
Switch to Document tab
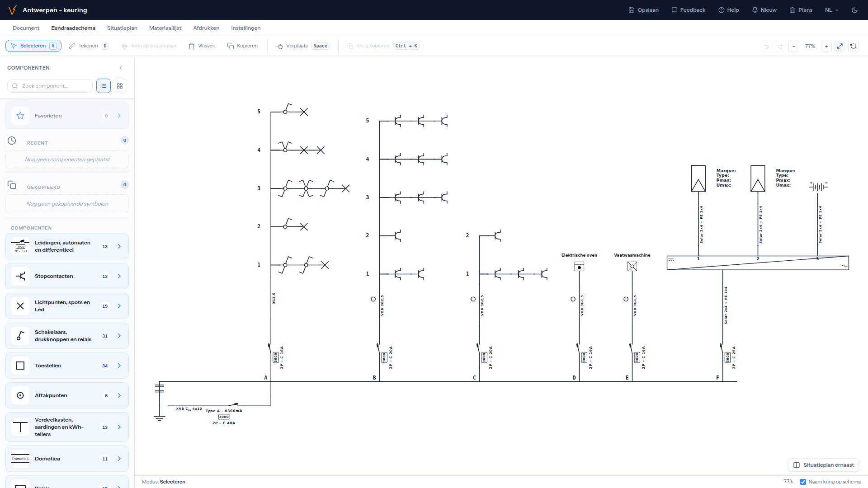26,28
